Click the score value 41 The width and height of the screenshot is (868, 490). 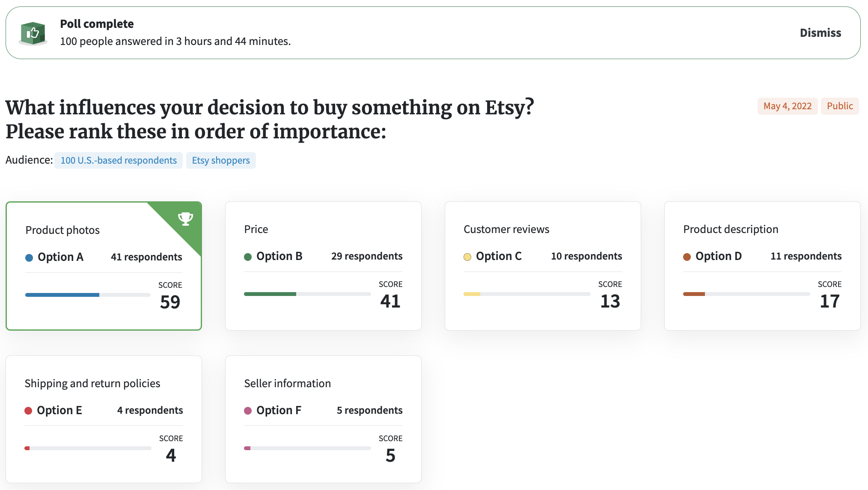pos(390,302)
